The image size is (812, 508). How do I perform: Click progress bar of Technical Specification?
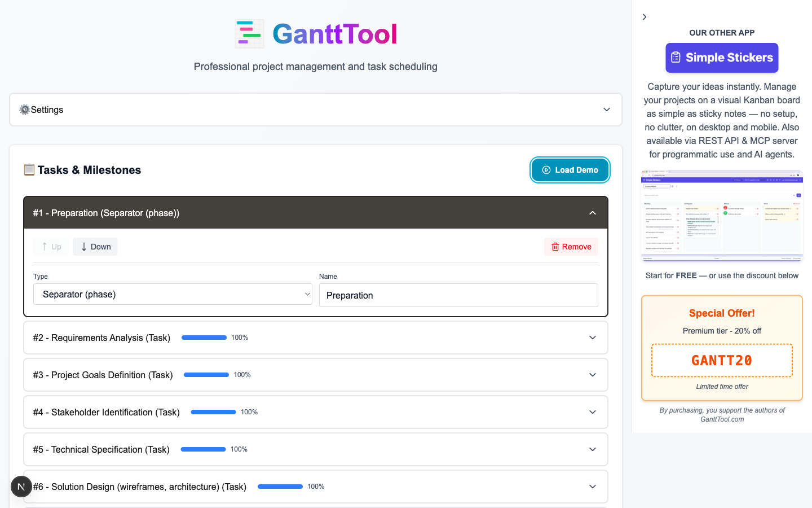[203, 449]
